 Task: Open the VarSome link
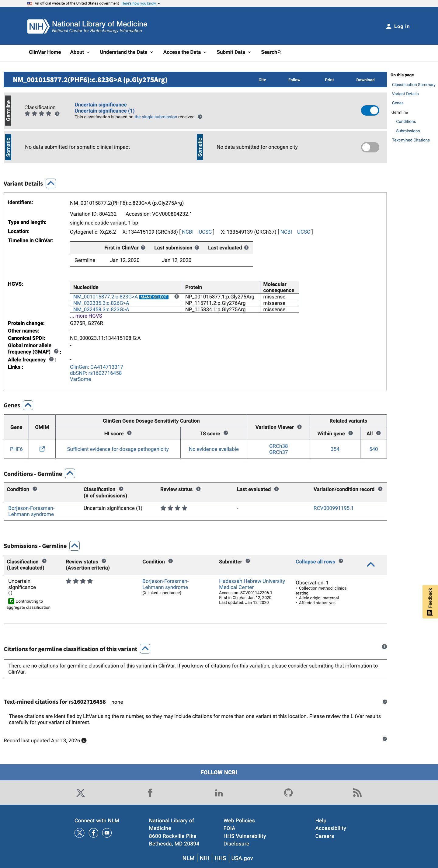click(80, 379)
